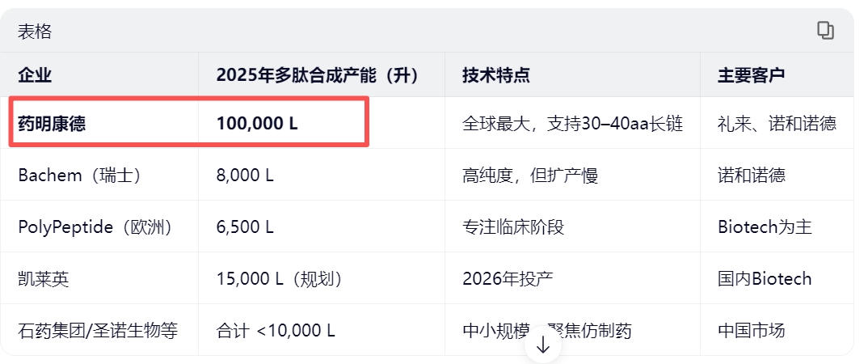Select the 药明康德 cell
This screenshot has width=868, height=364.
52,123
